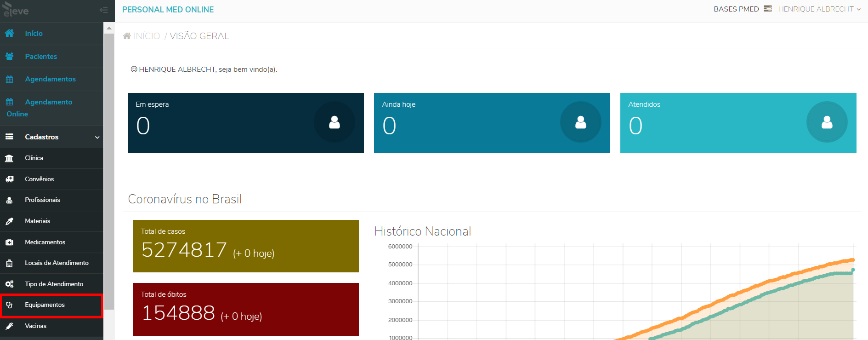Click the Total de óbitos card
The image size is (868, 340).
tap(246, 309)
